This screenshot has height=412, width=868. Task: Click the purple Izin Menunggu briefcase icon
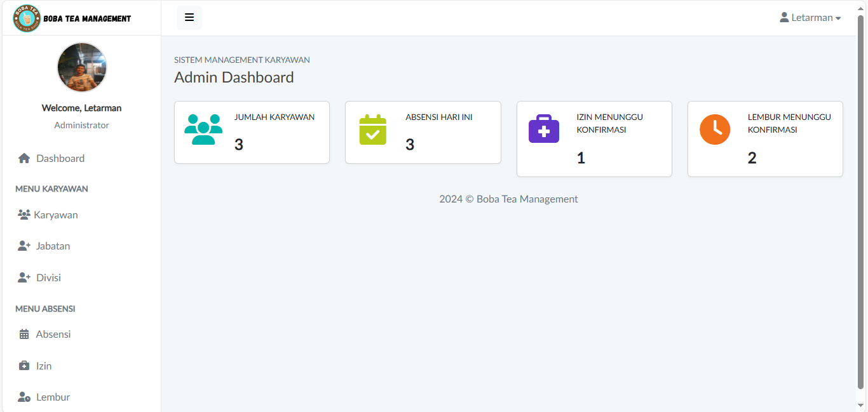click(x=544, y=130)
